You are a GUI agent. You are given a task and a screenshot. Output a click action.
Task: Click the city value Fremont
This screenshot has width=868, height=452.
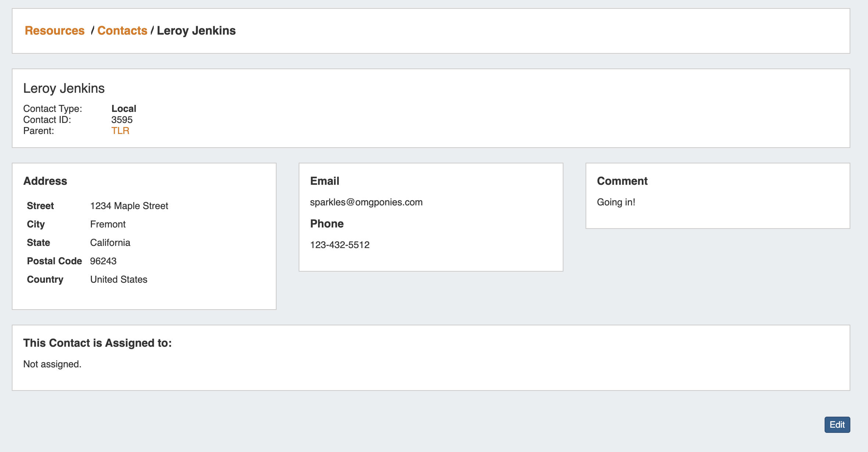tap(108, 224)
